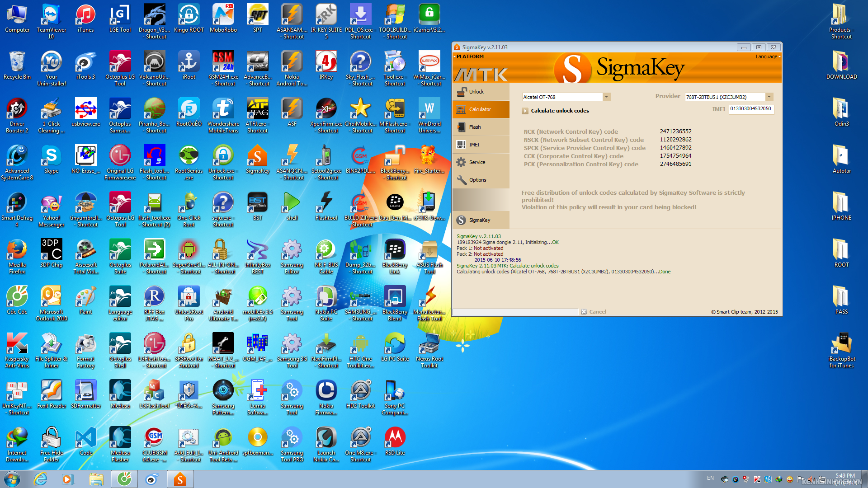Select the iTunes desktop icon

[x=85, y=19]
